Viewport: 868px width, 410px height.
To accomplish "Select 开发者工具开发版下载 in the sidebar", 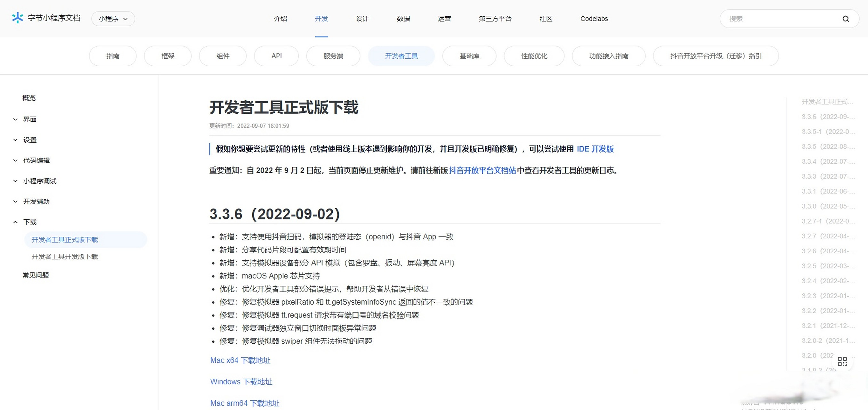I will [x=64, y=256].
